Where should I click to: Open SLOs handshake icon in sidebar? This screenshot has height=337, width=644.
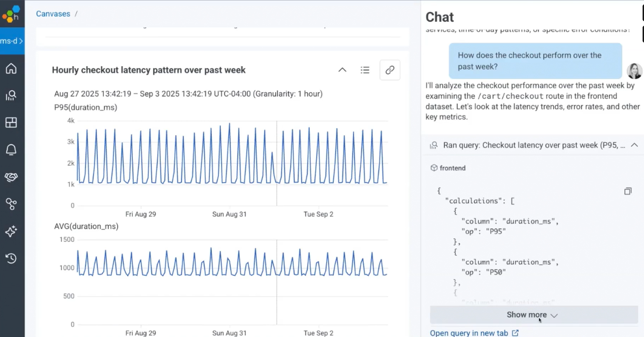click(11, 177)
